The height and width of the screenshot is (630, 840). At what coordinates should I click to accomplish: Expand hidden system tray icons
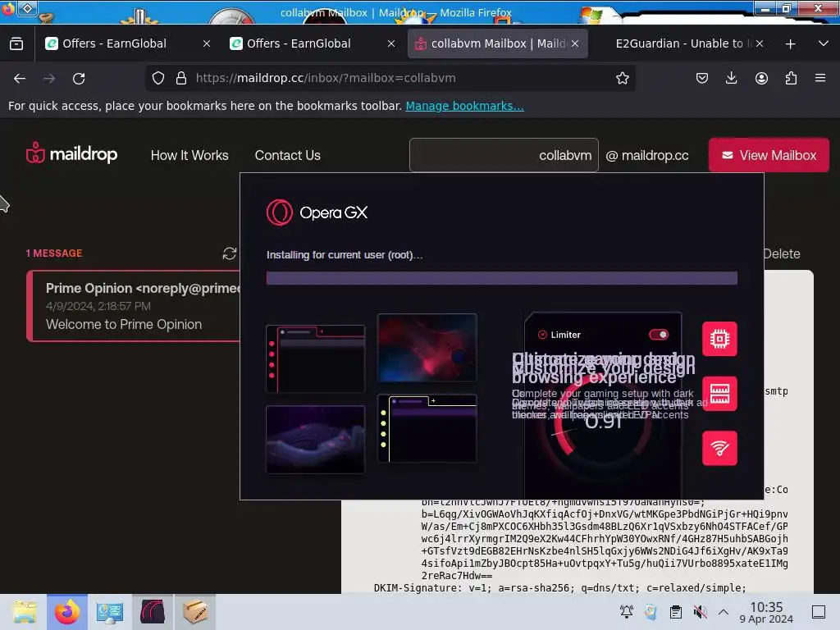pyautogui.click(x=724, y=611)
